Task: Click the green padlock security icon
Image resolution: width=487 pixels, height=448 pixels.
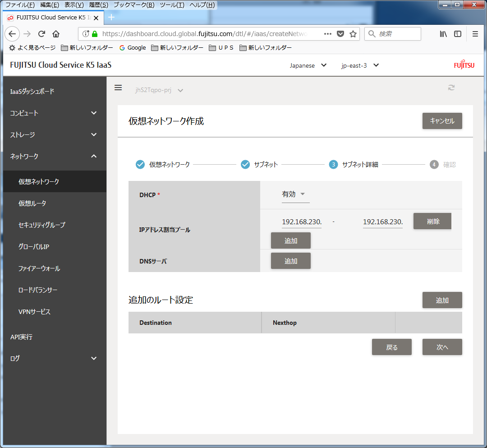Action: [95, 33]
